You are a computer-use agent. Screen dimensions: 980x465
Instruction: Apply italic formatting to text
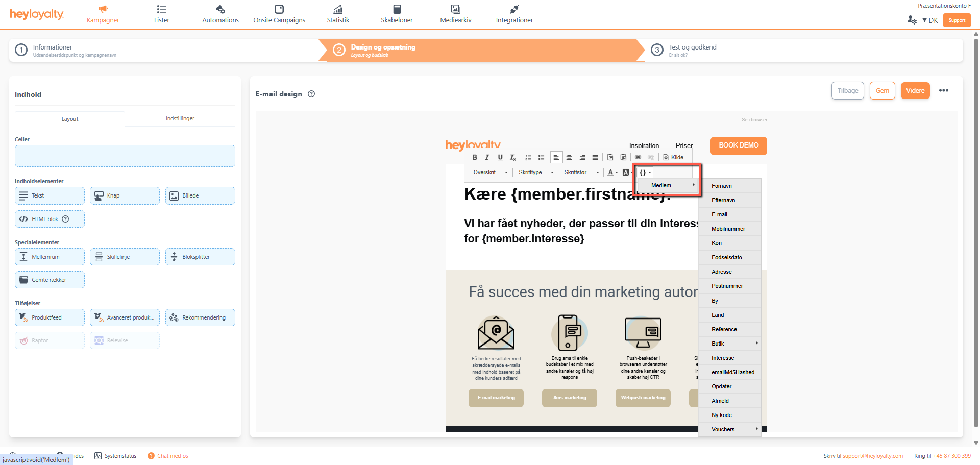pyautogui.click(x=487, y=157)
